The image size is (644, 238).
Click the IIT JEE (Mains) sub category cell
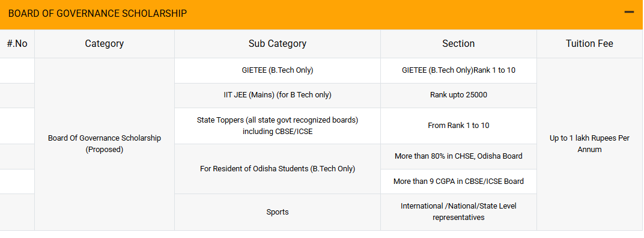(x=277, y=96)
